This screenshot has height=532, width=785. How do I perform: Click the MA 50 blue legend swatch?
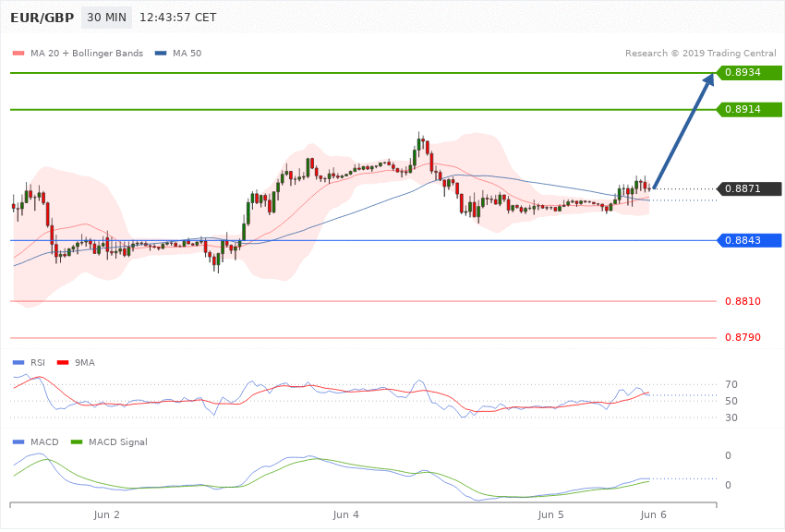point(161,53)
